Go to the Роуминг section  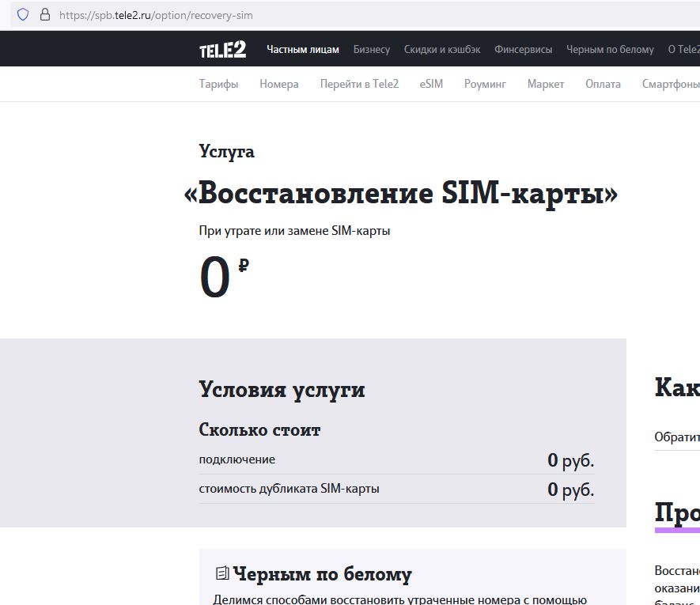point(486,84)
